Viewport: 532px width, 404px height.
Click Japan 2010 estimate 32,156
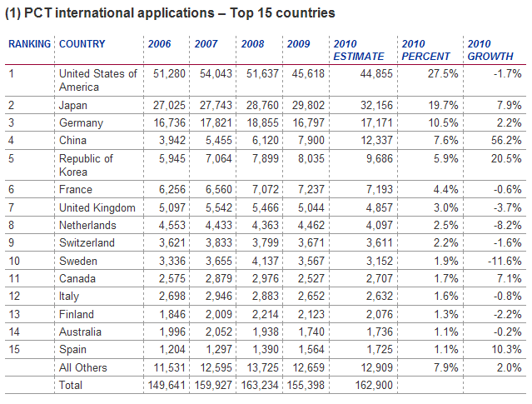tap(376, 106)
